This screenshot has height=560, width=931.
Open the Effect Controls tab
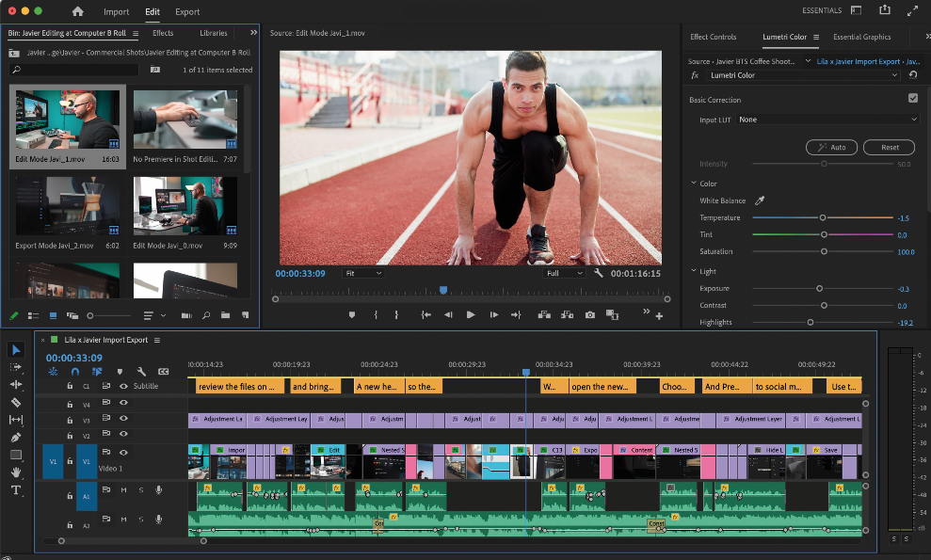[715, 39]
